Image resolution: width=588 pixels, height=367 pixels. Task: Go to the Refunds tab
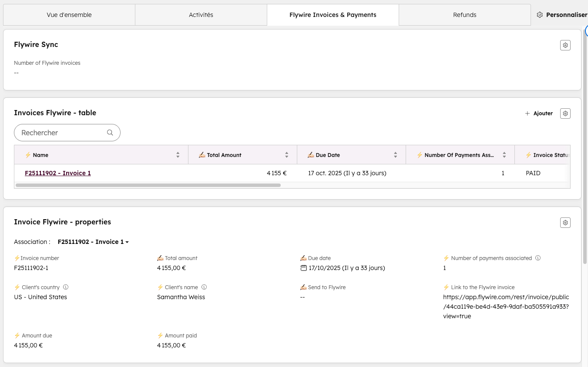point(464,15)
